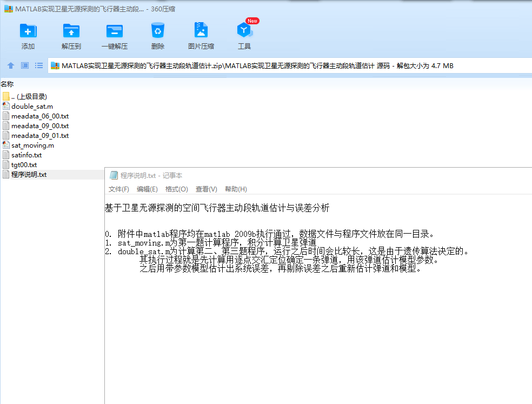Image resolution: width=532 pixels, height=404 pixels.
Task: Switch to the list view mode button
Action: click(x=39, y=65)
